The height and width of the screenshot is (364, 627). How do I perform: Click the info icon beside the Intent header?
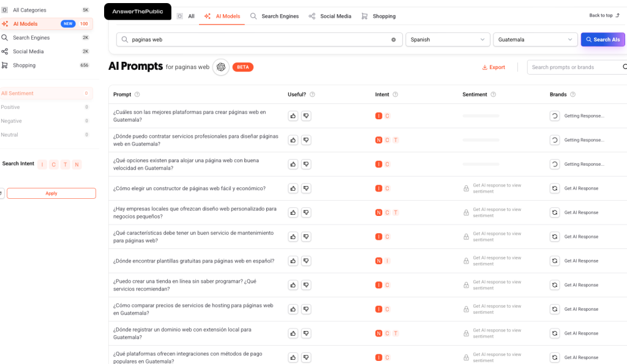click(x=395, y=95)
